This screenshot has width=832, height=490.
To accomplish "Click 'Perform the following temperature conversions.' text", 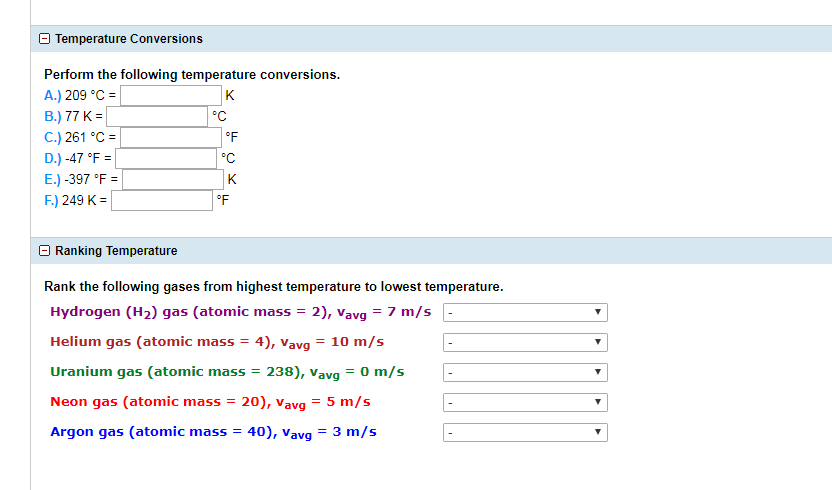I will (x=192, y=74).
